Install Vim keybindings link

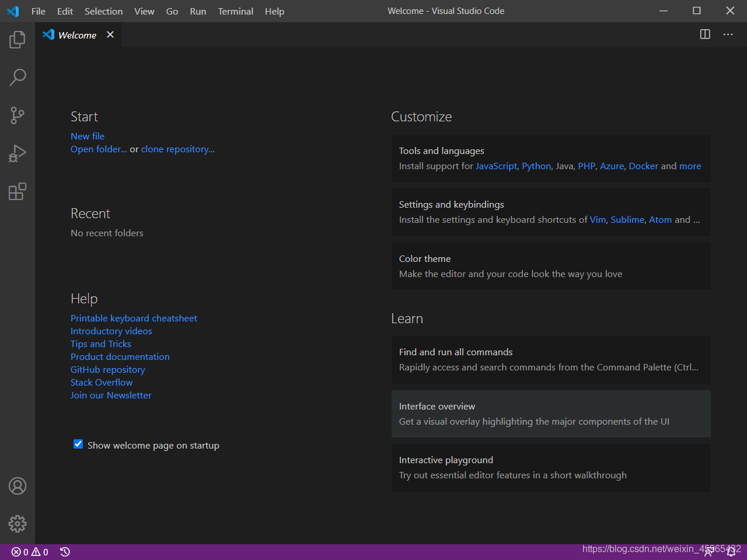point(598,219)
